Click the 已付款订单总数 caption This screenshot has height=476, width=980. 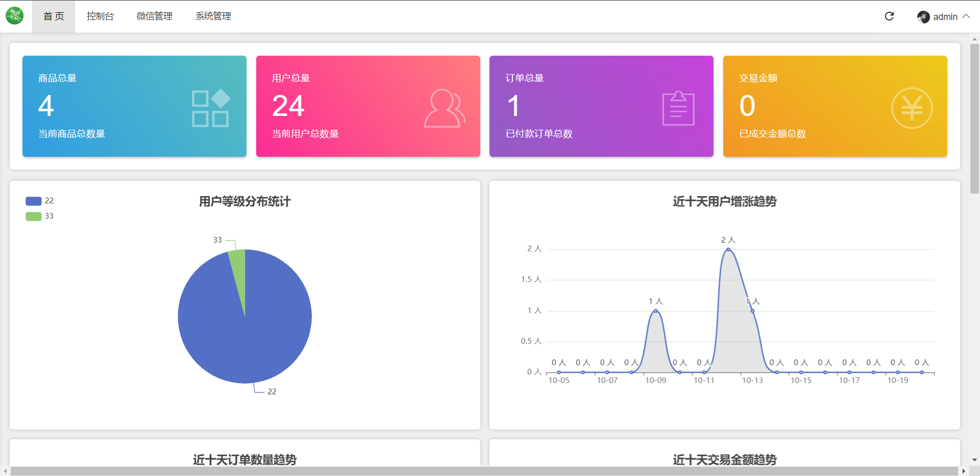[539, 134]
